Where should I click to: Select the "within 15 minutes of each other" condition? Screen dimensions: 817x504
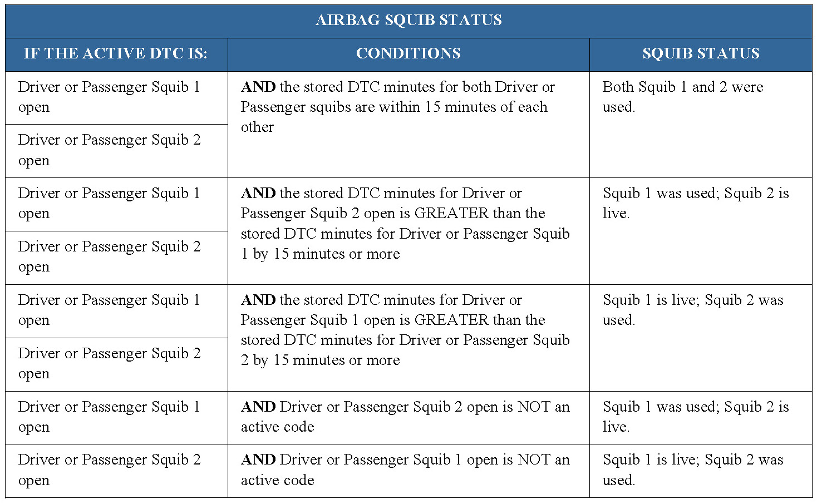click(x=397, y=107)
